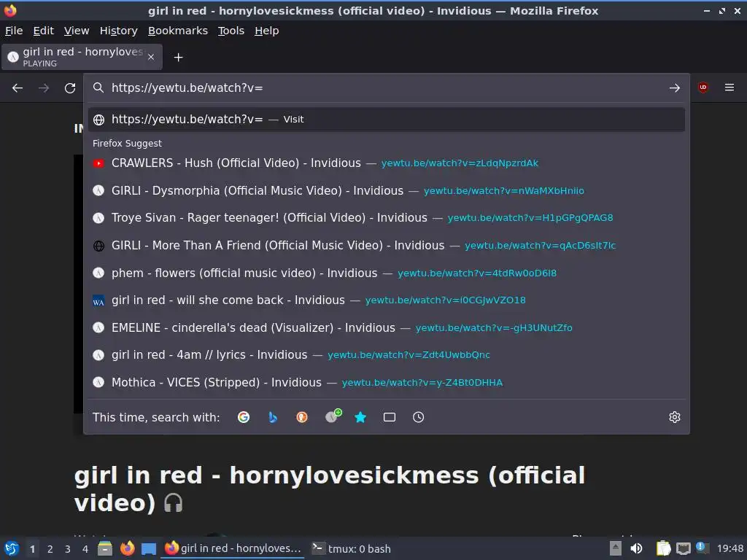This screenshot has height=560, width=747.
Task: Open the View menu
Action: (77, 31)
